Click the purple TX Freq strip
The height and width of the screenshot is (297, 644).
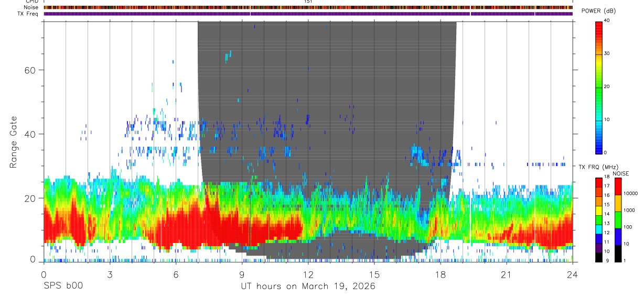coord(308,14)
